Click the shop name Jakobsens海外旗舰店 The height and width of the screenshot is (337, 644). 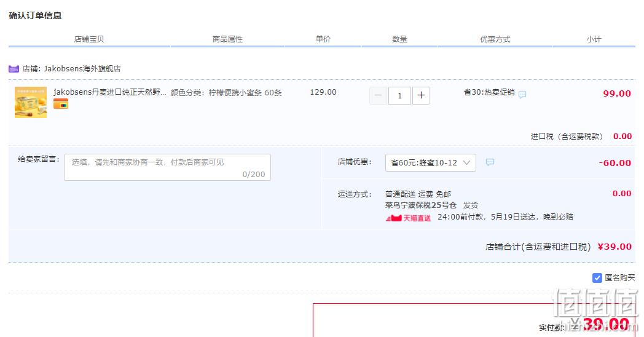82,69
